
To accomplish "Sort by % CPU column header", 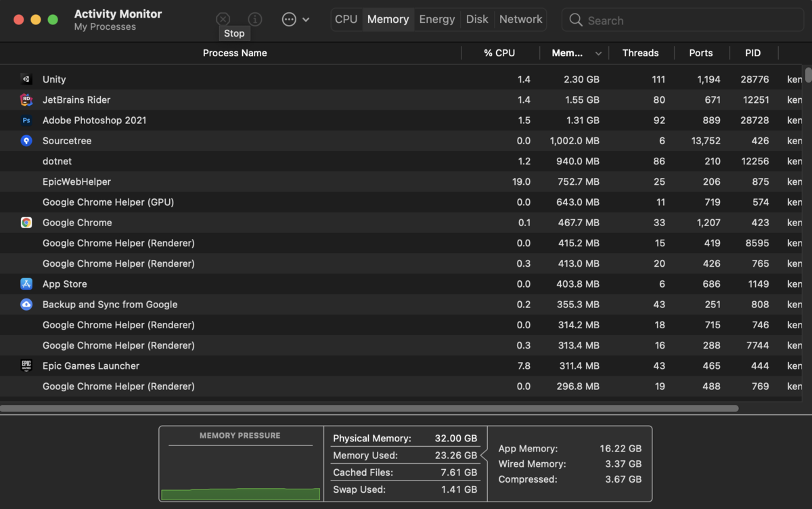I will click(499, 53).
